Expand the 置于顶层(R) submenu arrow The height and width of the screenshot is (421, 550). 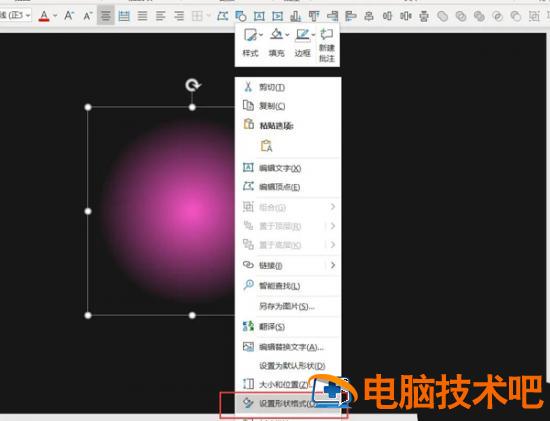point(333,226)
